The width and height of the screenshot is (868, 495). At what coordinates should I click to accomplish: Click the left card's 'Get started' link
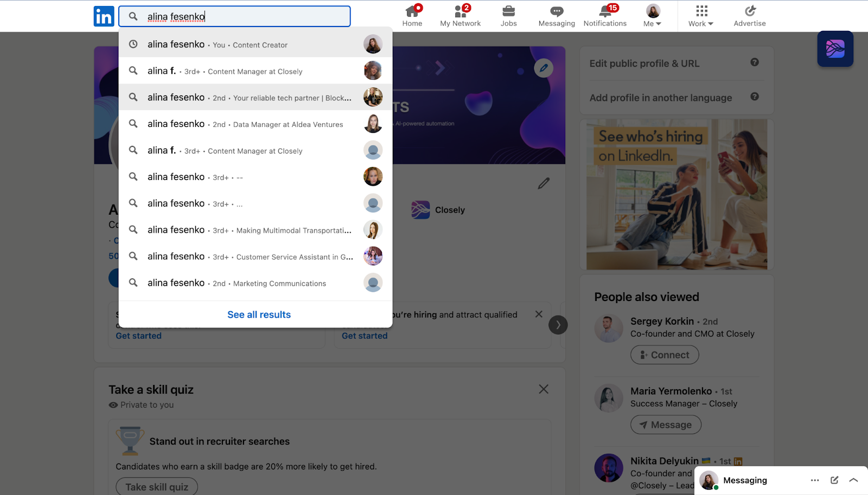point(138,336)
